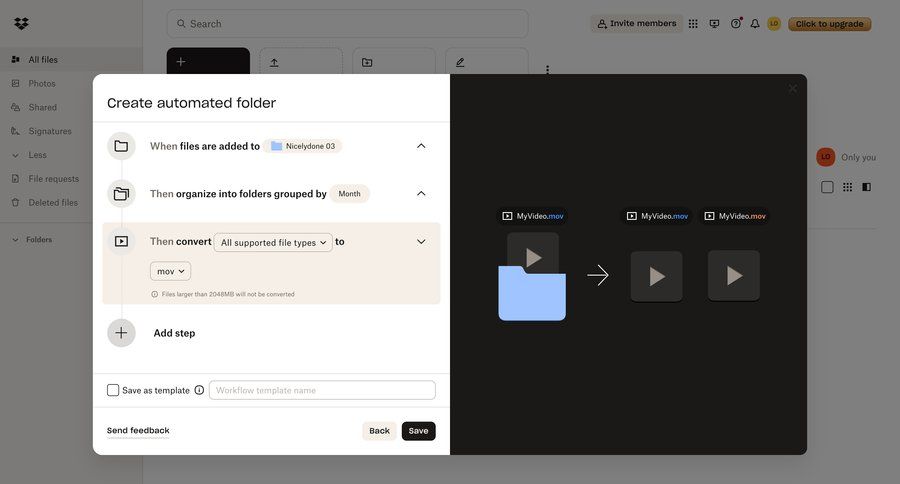Click the source MyVideo.mov label

click(x=533, y=216)
